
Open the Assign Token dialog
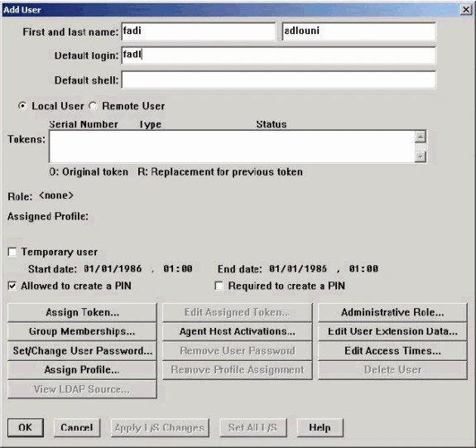pyautogui.click(x=82, y=312)
